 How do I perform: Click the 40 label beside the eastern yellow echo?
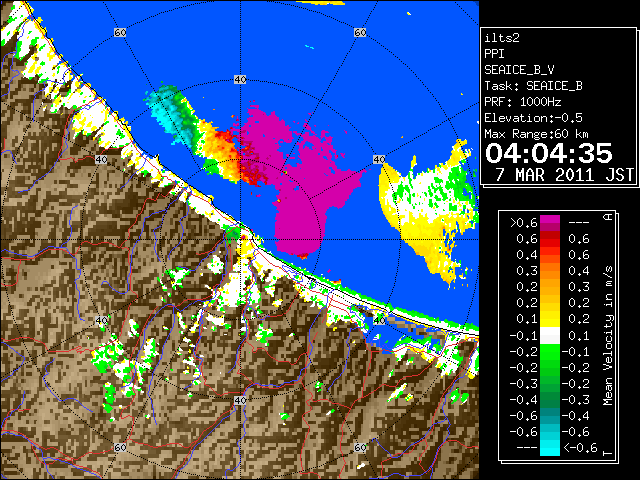pyautogui.click(x=379, y=159)
